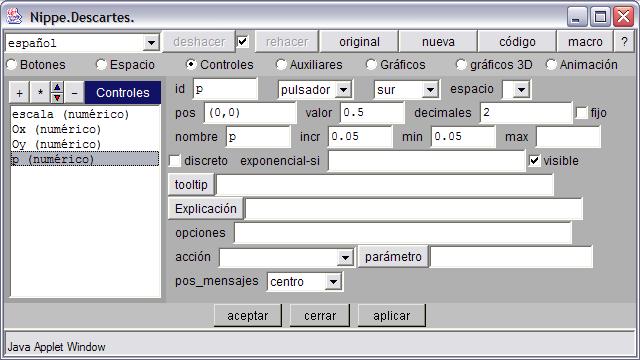The width and height of the screenshot is (640, 360).
Task: Click the aplicar button
Action: click(391, 316)
